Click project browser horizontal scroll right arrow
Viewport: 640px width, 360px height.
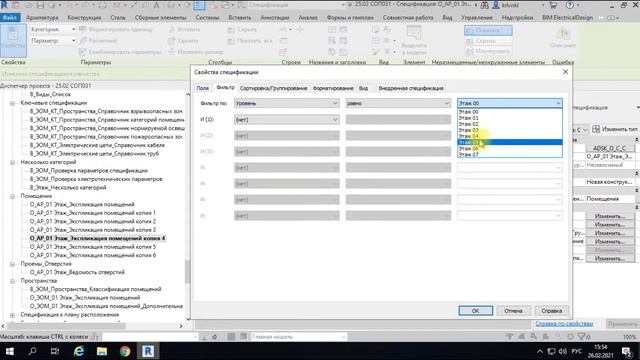point(181,326)
